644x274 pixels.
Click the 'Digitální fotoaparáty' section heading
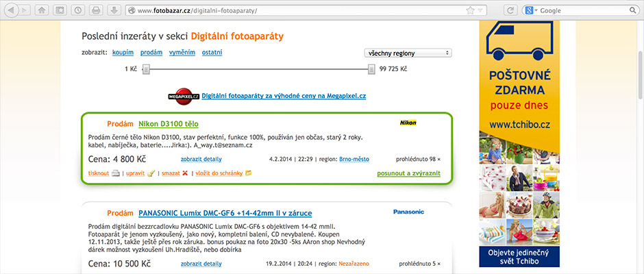point(237,36)
